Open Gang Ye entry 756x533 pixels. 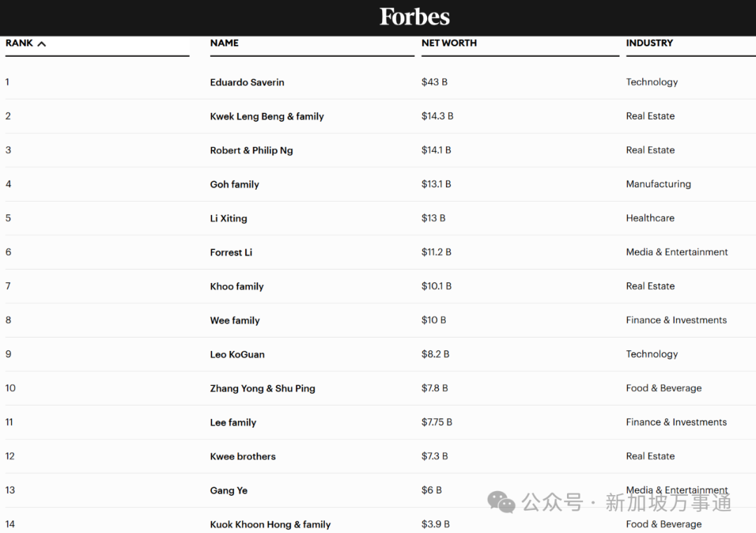click(x=228, y=490)
